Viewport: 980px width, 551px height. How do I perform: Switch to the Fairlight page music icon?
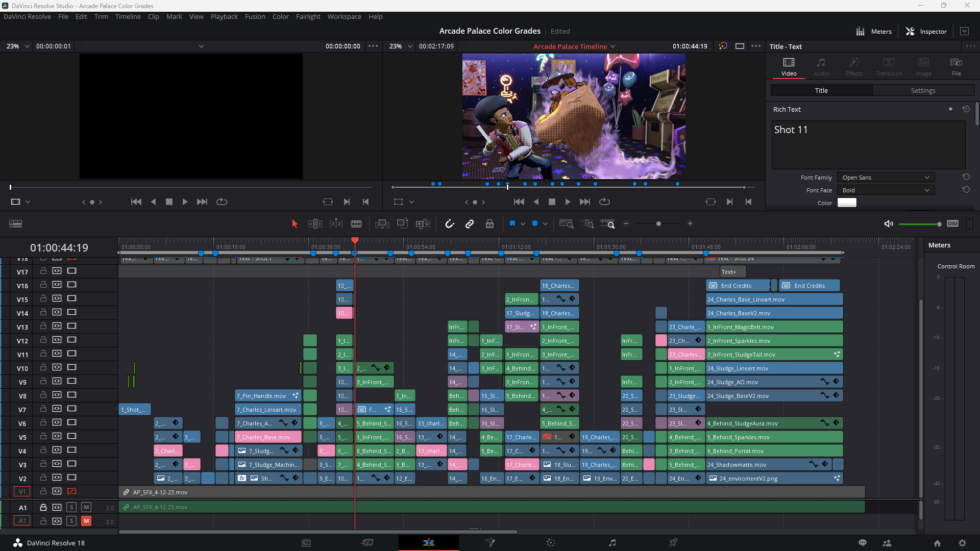tap(612, 543)
